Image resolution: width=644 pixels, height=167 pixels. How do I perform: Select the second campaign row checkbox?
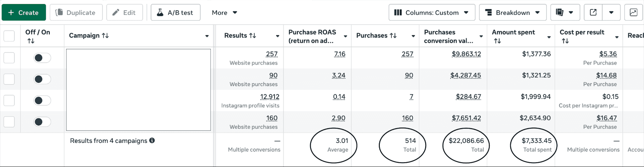click(x=9, y=79)
